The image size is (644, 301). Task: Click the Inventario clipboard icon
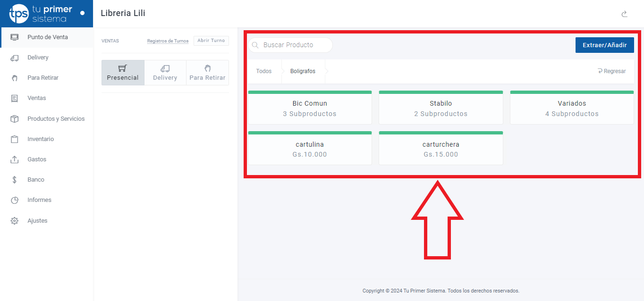[14, 139]
